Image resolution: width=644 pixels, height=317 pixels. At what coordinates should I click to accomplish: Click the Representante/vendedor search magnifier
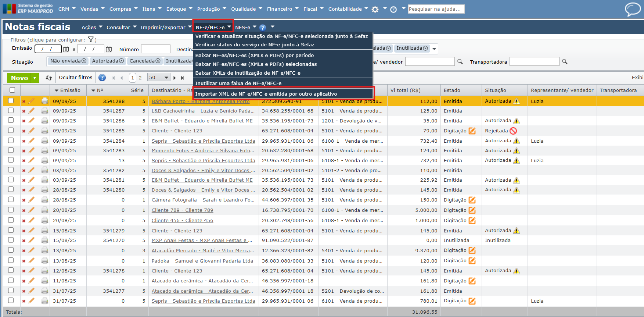click(x=460, y=62)
